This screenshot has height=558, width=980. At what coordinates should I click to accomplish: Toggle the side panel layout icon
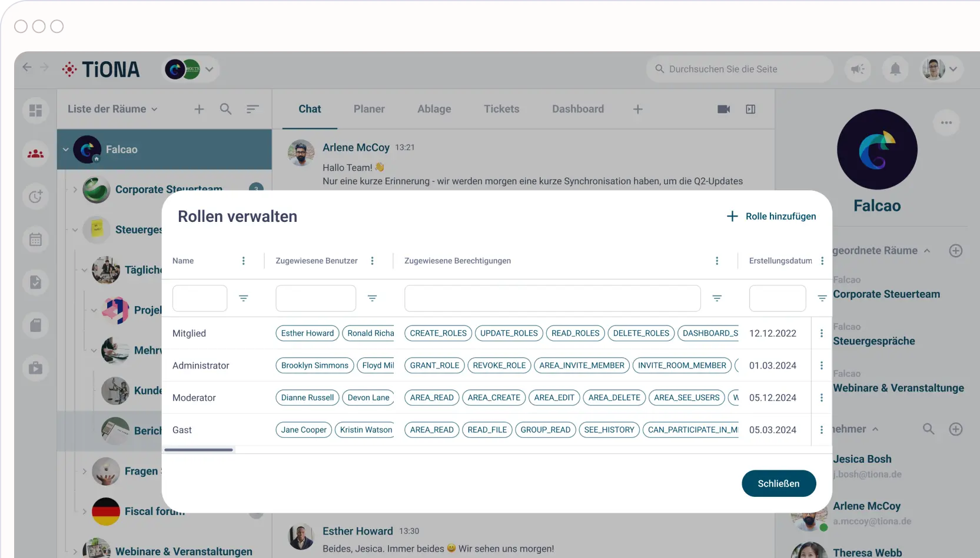(x=750, y=109)
